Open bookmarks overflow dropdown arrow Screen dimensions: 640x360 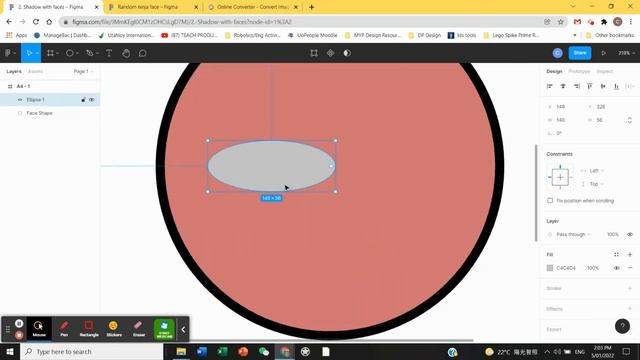575,36
